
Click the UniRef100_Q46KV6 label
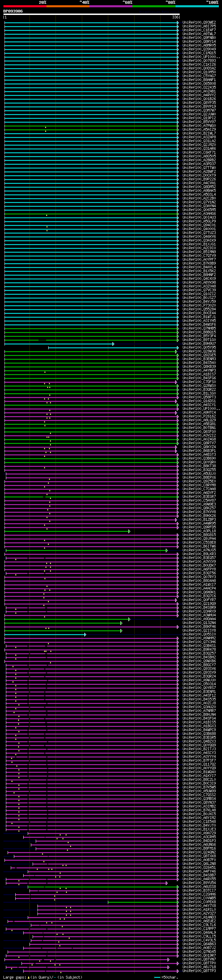tap(199, 237)
